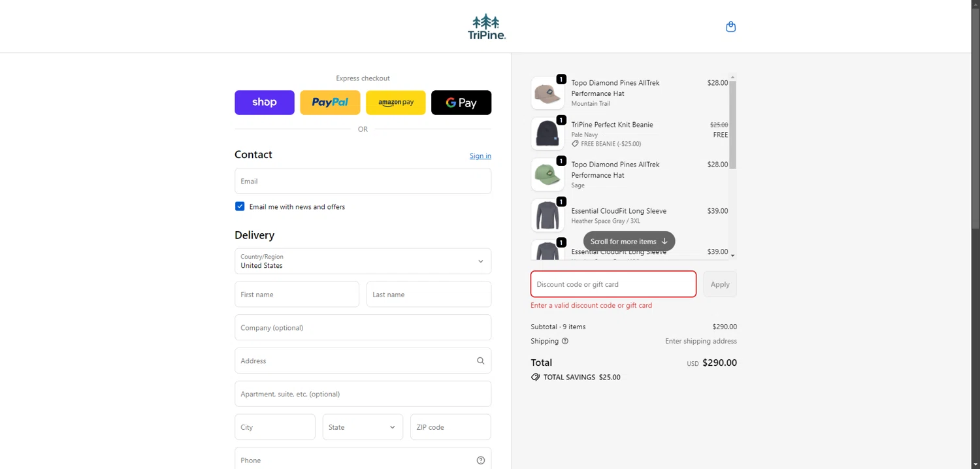The image size is (980, 469).
Task: Open the shopping bag cart icon
Action: 730,27
